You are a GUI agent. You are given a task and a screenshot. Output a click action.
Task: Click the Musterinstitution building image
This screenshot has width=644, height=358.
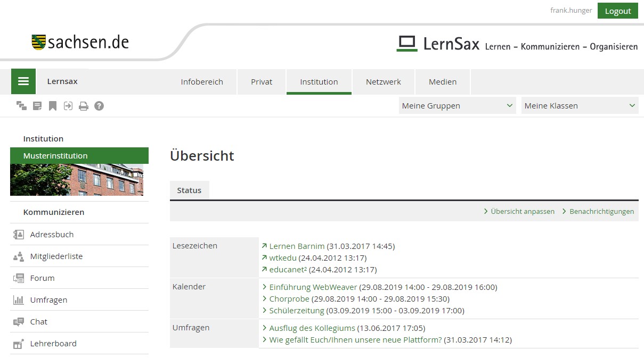(x=77, y=180)
